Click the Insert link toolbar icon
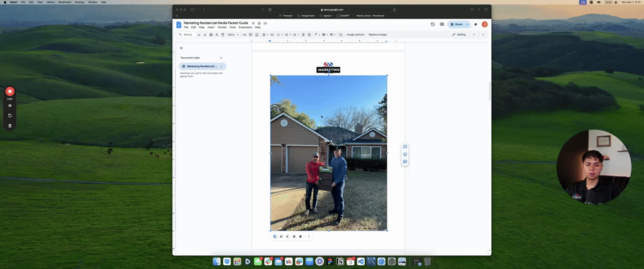This screenshot has height=269, width=644. (245, 35)
